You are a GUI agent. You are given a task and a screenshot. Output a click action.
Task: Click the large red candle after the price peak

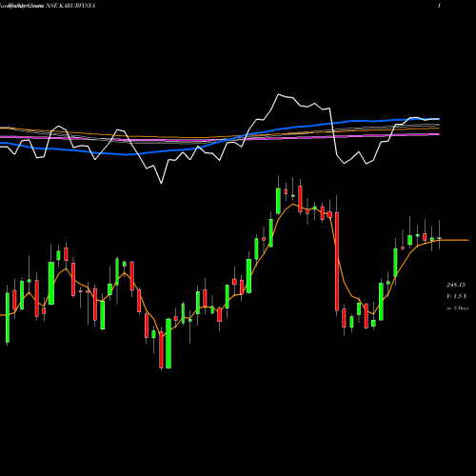coord(337,261)
